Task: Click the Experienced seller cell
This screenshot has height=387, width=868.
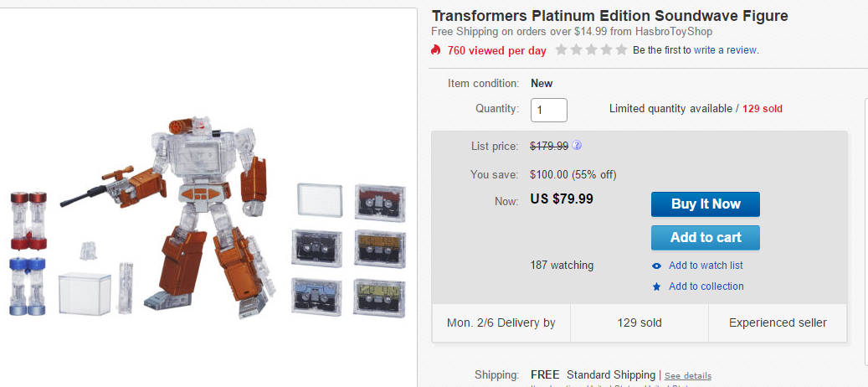Action: pyautogui.click(x=778, y=322)
